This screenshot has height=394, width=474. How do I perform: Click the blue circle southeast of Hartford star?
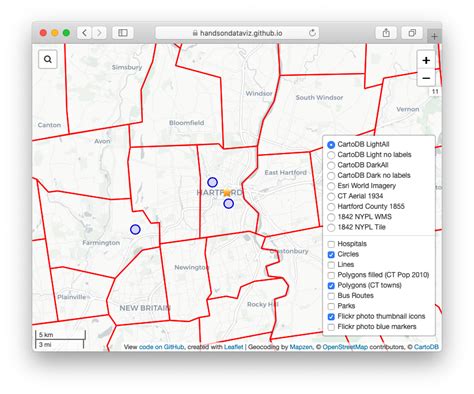(228, 204)
